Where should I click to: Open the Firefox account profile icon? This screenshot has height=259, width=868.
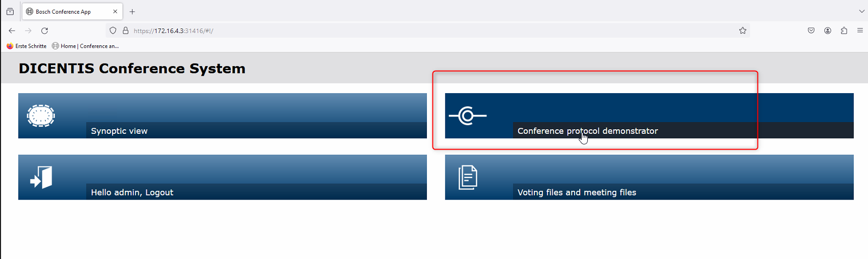click(828, 31)
